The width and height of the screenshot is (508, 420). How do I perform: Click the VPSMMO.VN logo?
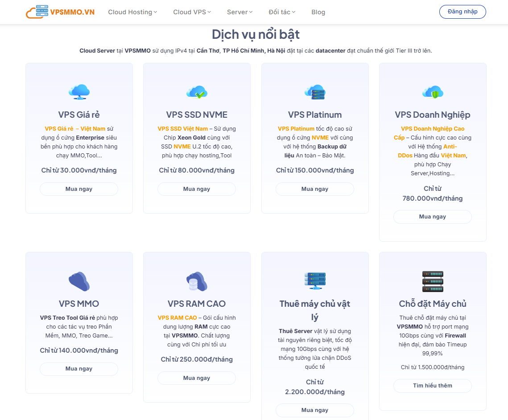tap(60, 12)
